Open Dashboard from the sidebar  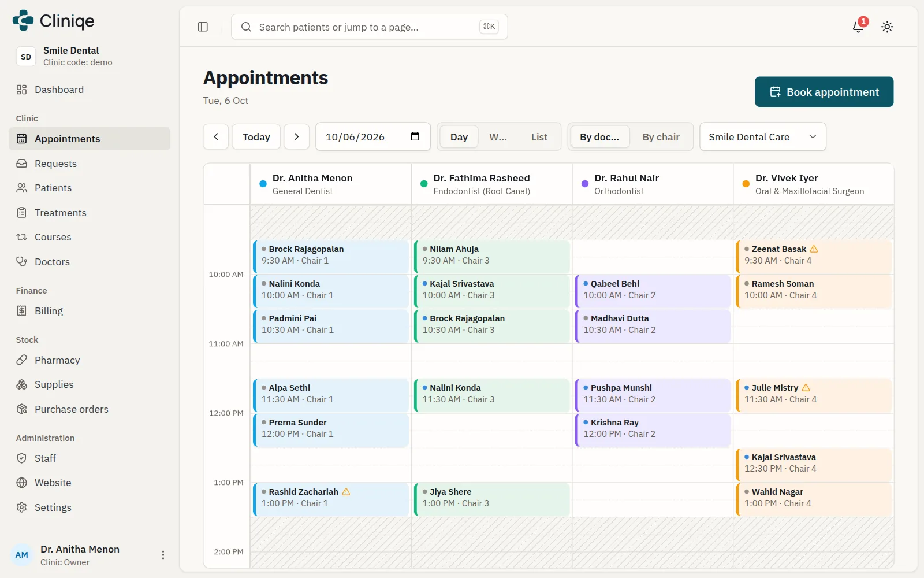pos(90,90)
